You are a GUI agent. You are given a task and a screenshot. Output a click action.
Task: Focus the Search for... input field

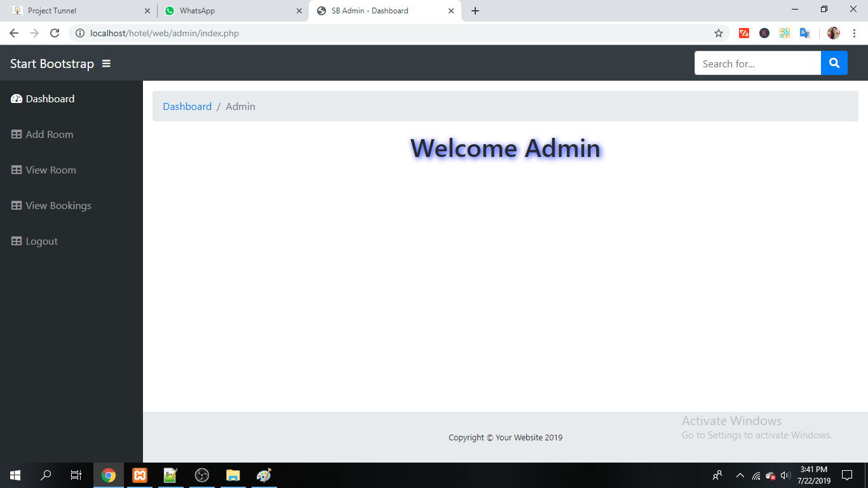tap(757, 64)
